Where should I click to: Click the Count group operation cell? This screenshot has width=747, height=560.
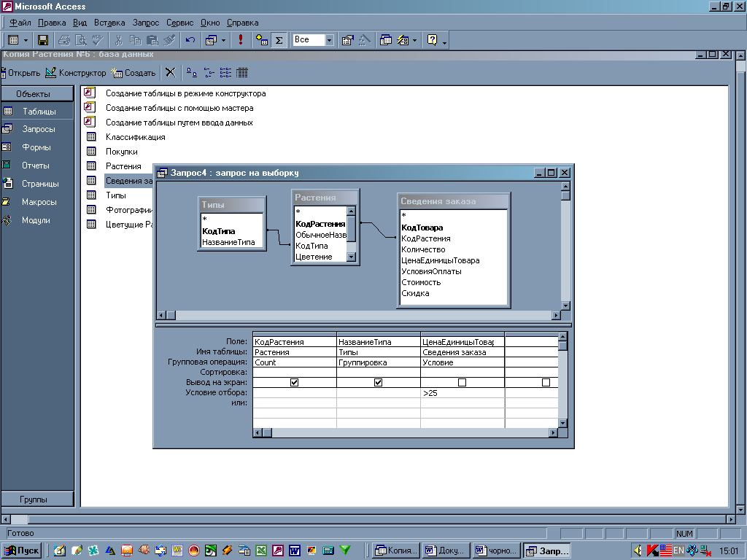click(295, 362)
